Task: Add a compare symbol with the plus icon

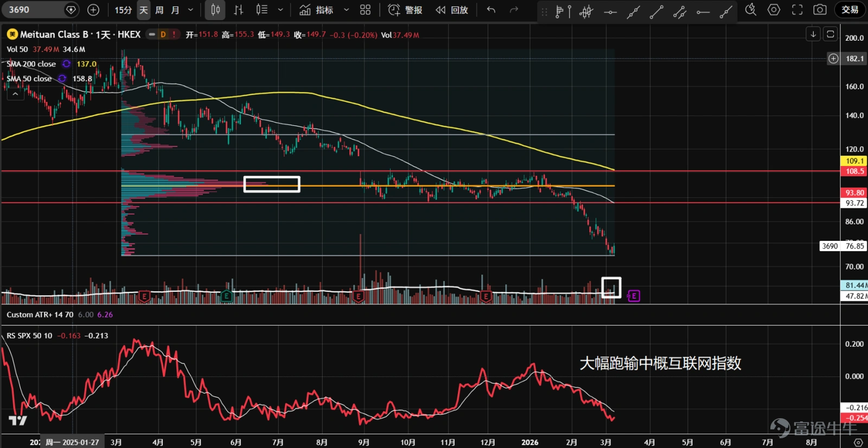Action: 93,10
